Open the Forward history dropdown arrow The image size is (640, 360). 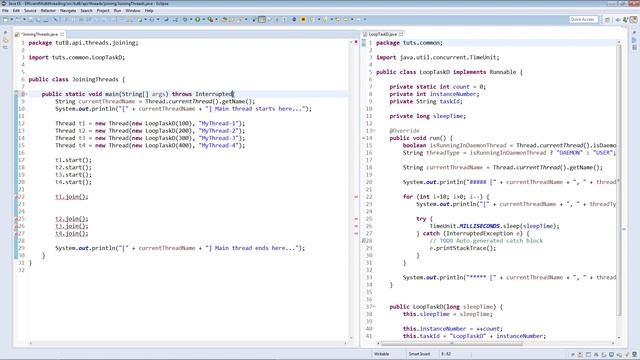[x=364, y=19]
